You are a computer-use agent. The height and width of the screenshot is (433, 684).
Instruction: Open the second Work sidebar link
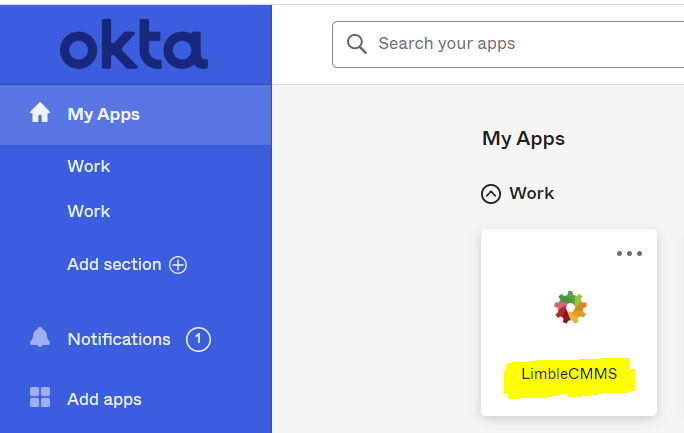89,211
